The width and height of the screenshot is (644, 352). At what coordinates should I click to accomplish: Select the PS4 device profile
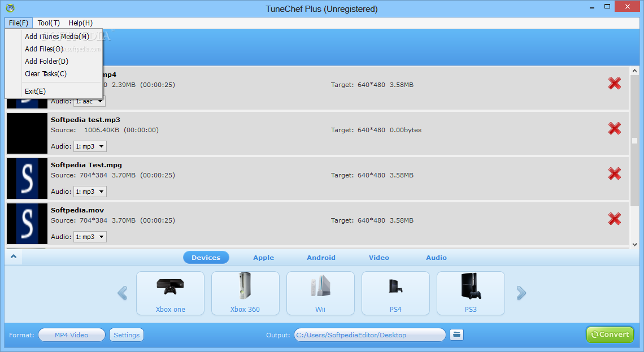tap(395, 293)
